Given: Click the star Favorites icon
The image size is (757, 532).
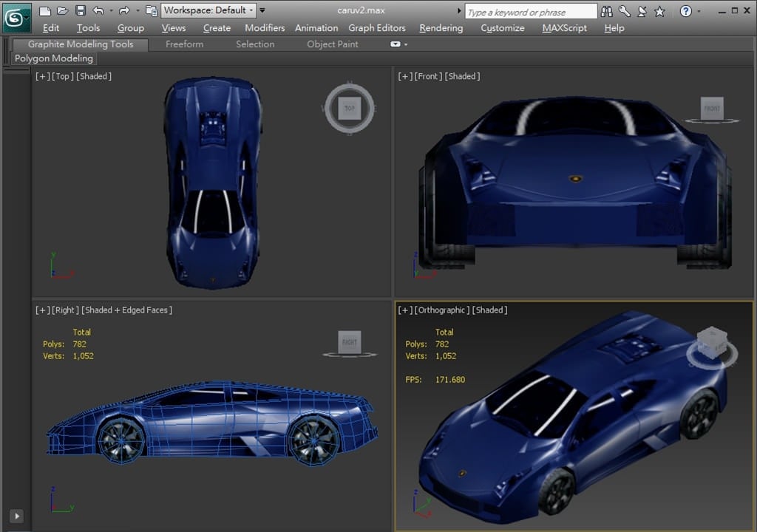Looking at the screenshot, I should click(659, 11).
